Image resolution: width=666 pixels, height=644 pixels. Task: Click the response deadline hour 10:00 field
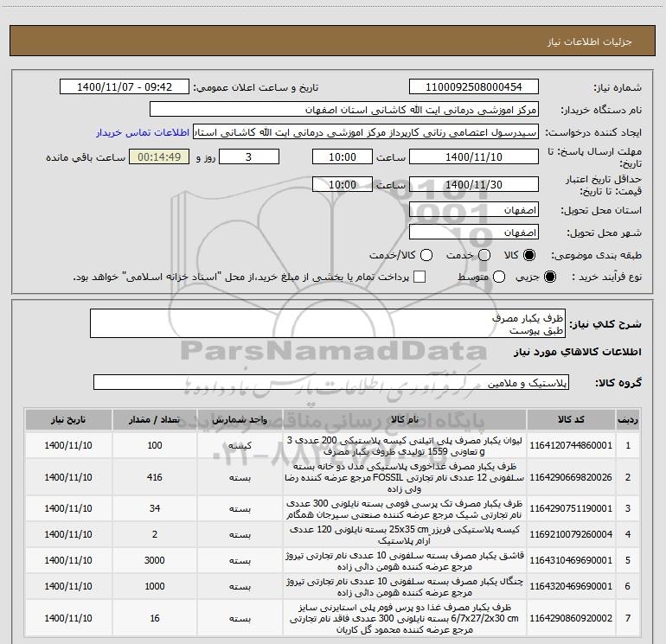343,156
